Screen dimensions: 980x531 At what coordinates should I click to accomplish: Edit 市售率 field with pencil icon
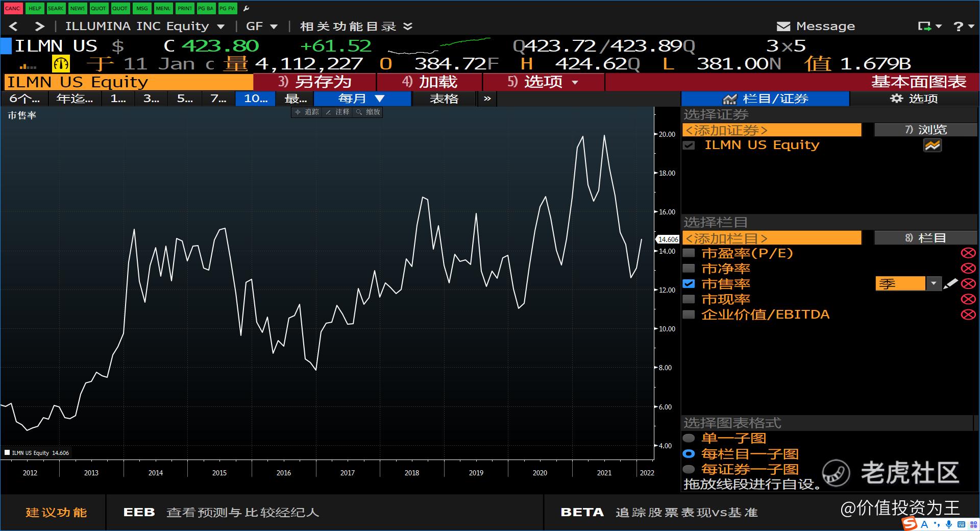(x=950, y=283)
